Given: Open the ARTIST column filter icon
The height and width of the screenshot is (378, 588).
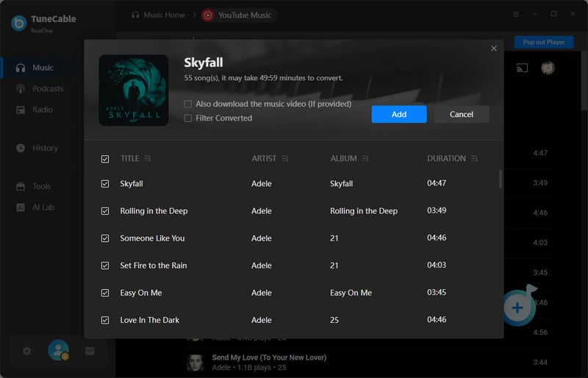Looking at the screenshot, I should coord(285,159).
